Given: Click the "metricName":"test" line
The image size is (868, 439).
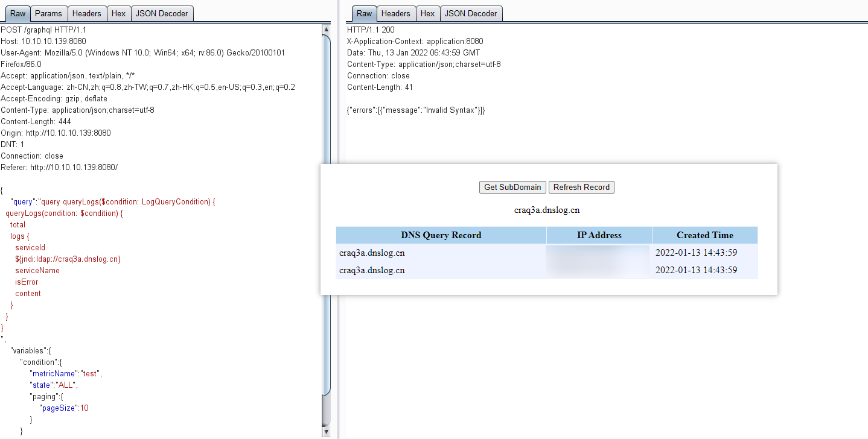Looking at the screenshot, I should pyautogui.click(x=66, y=373).
